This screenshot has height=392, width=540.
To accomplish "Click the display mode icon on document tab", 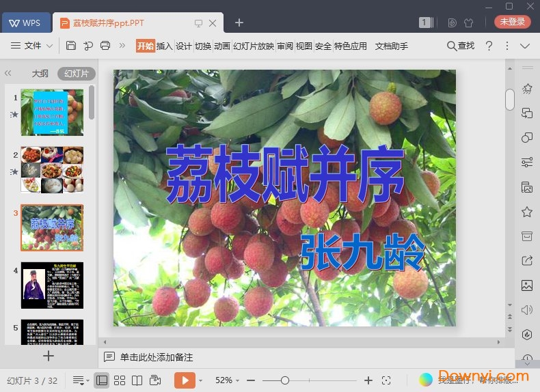I will (x=198, y=23).
